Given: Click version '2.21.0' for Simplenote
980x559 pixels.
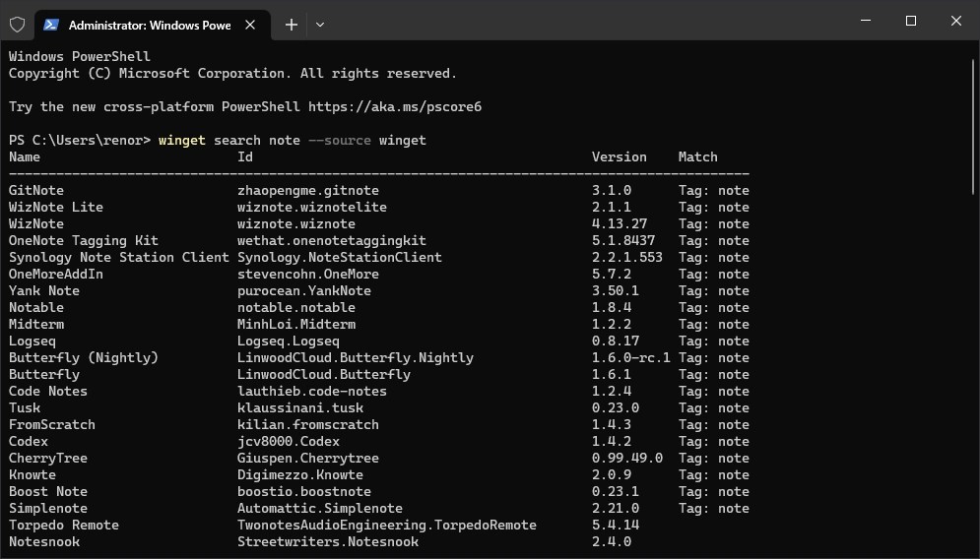Looking at the screenshot, I should point(616,509).
